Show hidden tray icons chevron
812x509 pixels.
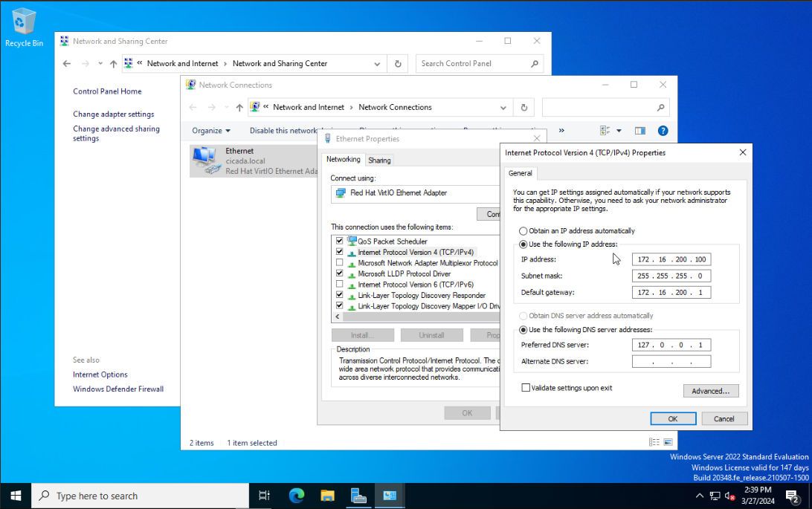click(700, 496)
